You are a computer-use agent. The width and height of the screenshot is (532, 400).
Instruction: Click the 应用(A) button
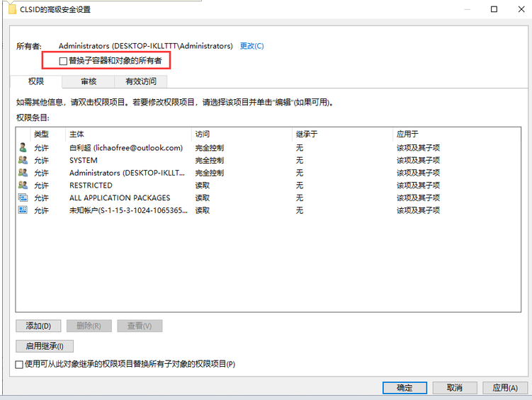(x=505, y=388)
